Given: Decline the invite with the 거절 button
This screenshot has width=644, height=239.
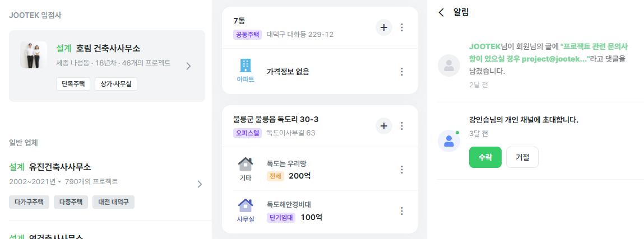Looking at the screenshot, I should pos(522,157).
